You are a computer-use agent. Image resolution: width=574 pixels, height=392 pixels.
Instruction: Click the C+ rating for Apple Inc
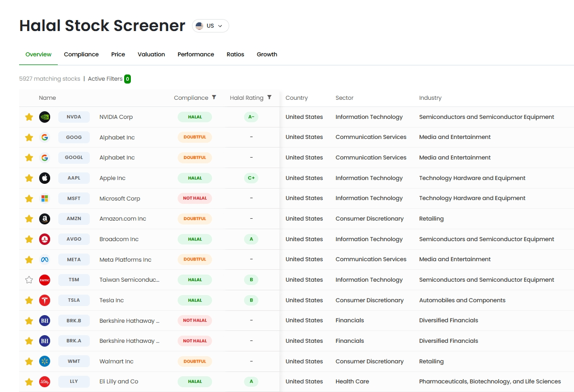(x=251, y=178)
